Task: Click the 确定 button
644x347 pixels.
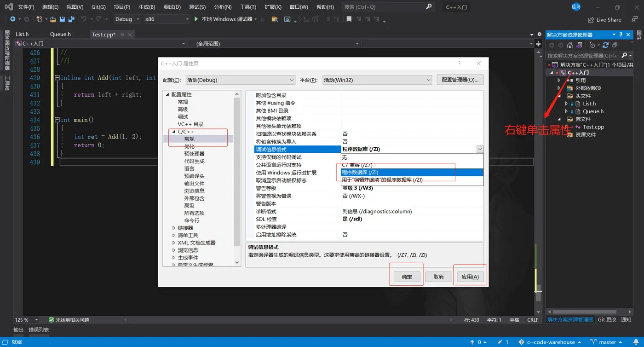Action: point(407,277)
